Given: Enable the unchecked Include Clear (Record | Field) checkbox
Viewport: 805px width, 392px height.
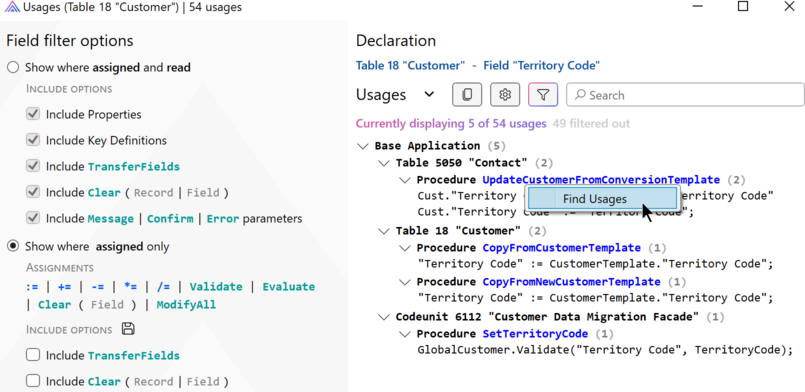Looking at the screenshot, I should [33, 381].
